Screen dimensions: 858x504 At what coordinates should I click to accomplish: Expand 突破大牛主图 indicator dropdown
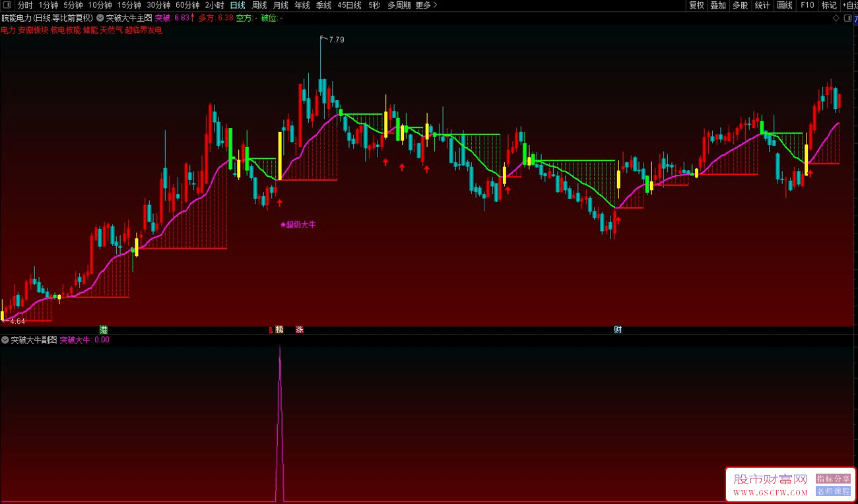click(100, 18)
